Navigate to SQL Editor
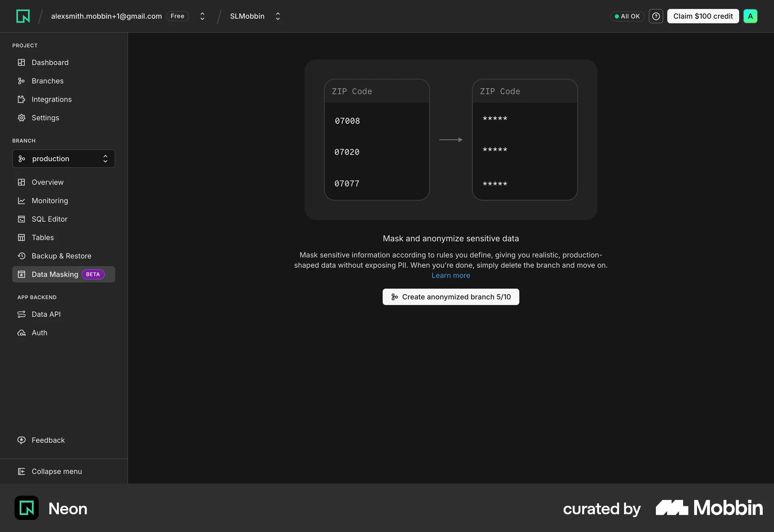Viewport: 774px width, 532px height. pyautogui.click(x=64, y=219)
